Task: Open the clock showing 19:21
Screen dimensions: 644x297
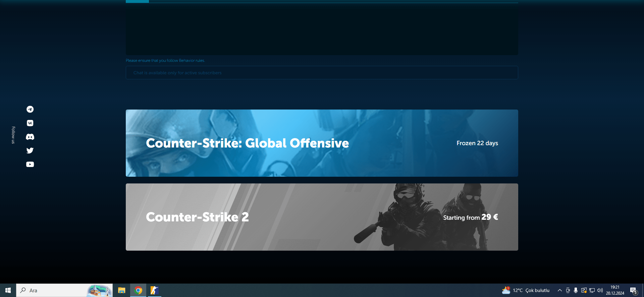Action: click(x=615, y=290)
